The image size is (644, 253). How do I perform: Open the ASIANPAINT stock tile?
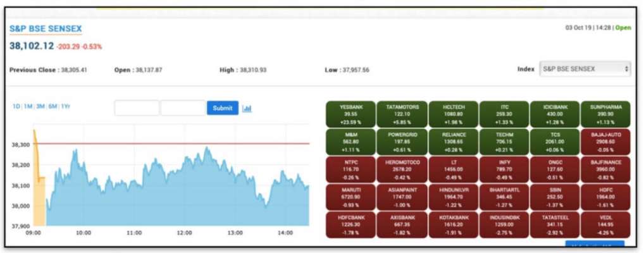click(402, 197)
